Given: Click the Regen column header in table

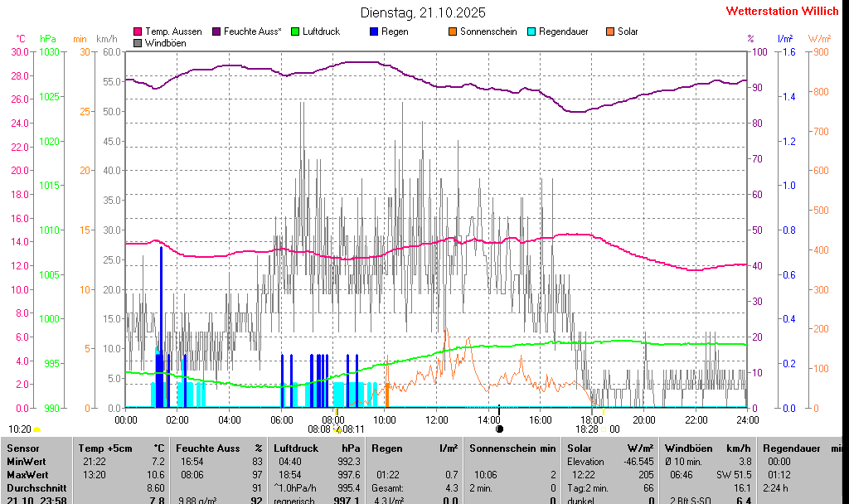Looking at the screenshot, I should pyautogui.click(x=387, y=448).
